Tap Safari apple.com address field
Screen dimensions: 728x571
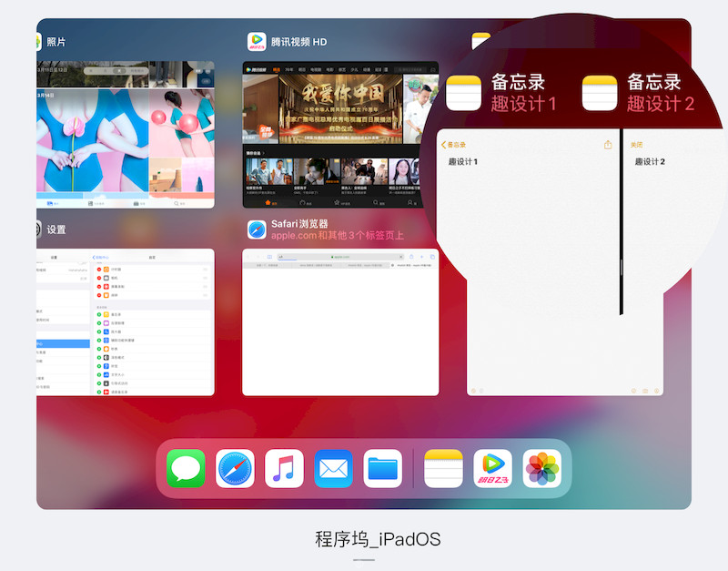[x=340, y=257]
